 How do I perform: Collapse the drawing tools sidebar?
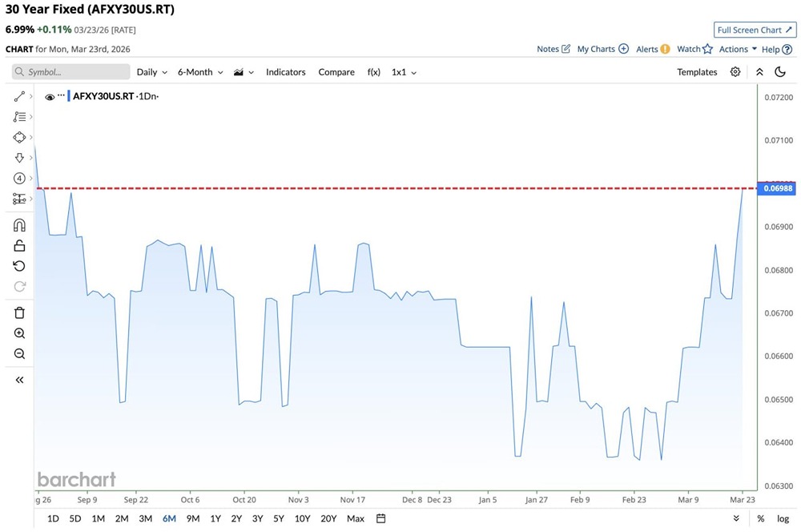click(19, 380)
